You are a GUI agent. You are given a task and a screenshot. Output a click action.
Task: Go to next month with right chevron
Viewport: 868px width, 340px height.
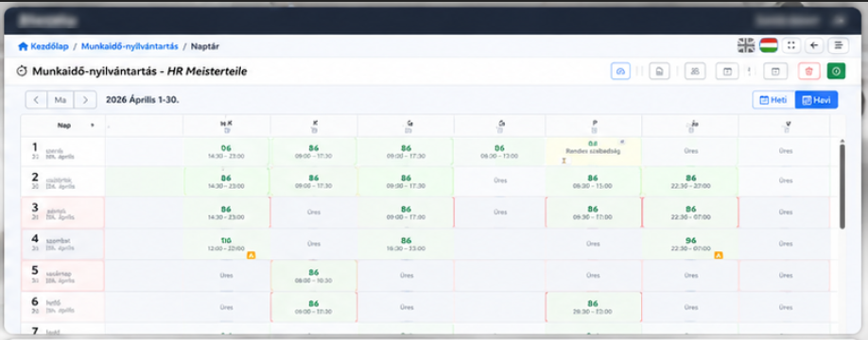[85, 100]
